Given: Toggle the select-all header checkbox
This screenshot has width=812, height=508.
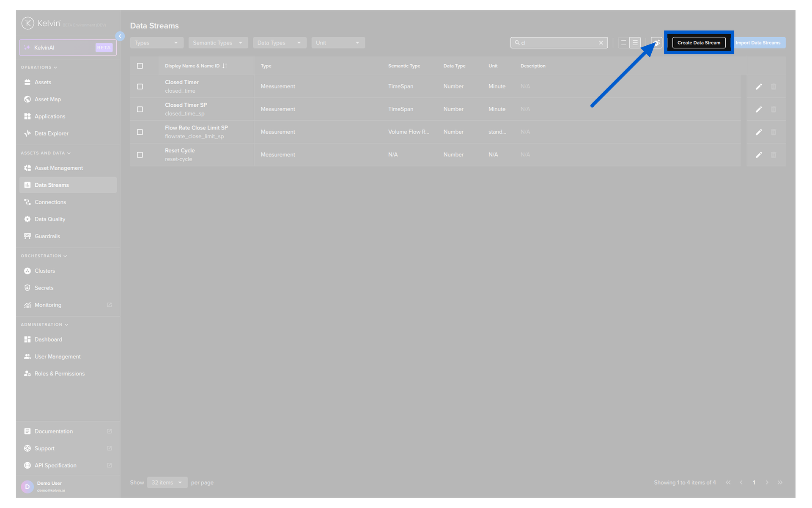Looking at the screenshot, I should click(140, 66).
